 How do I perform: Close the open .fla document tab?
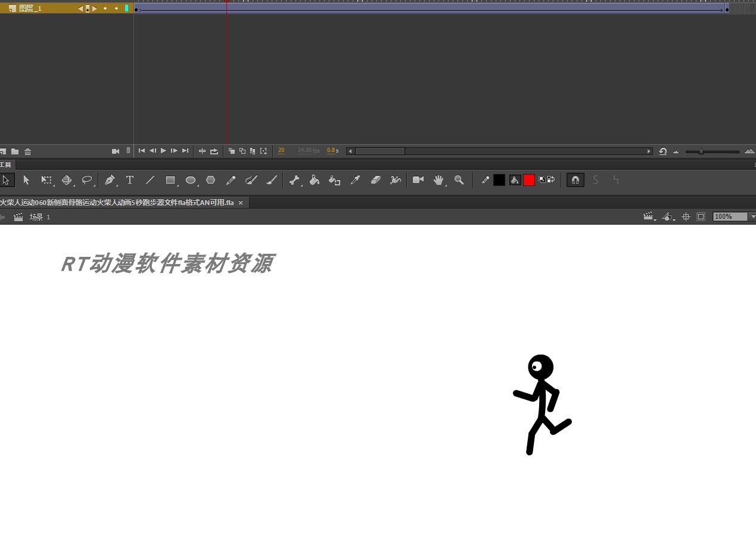[x=241, y=203]
